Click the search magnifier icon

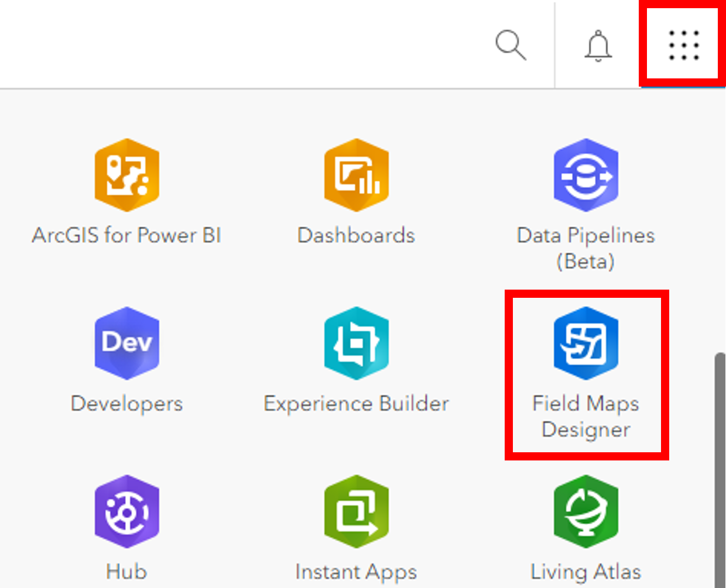tap(510, 44)
